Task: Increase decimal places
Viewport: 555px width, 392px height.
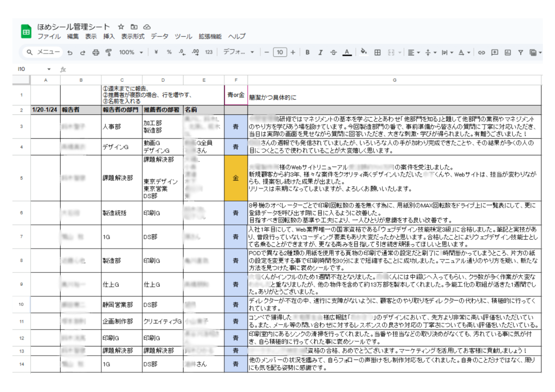Action: 195,52
